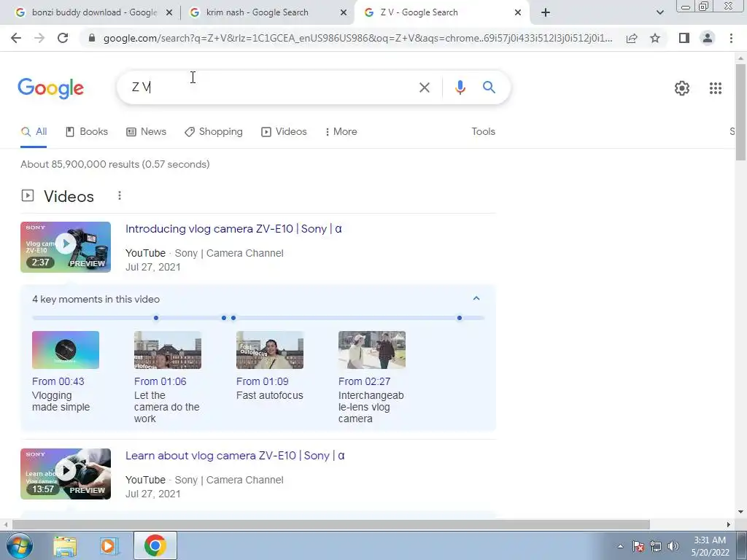Start voice search with the microphone icon
The image size is (747, 560).
tap(460, 87)
